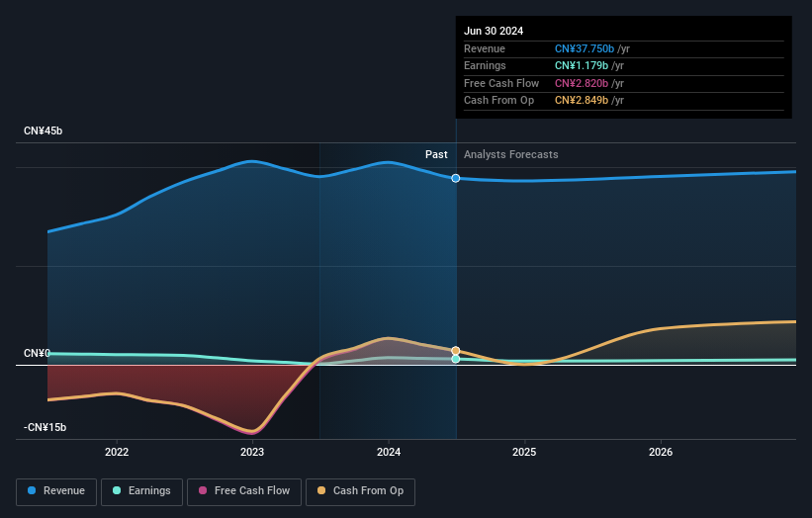The width and height of the screenshot is (812, 518).
Task: Click the CN¥45b y-axis label
Action: coord(43,130)
